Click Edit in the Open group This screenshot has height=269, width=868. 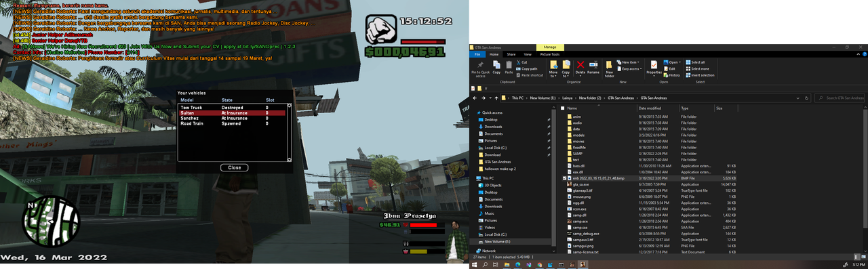pos(669,68)
